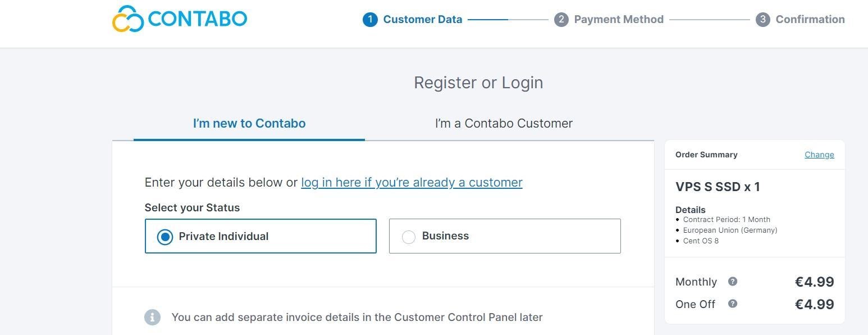Click the step 3 circle icon
The width and height of the screenshot is (868, 335).
pos(762,20)
